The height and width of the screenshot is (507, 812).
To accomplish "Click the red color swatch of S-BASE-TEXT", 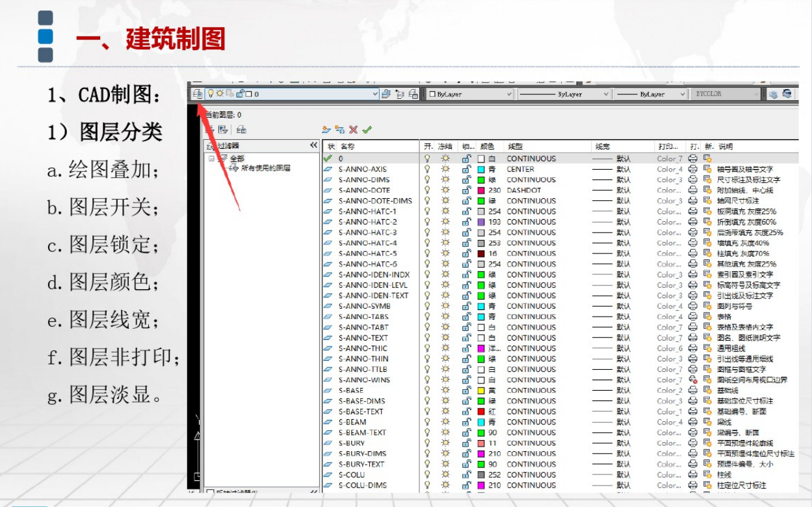I will pos(481,411).
